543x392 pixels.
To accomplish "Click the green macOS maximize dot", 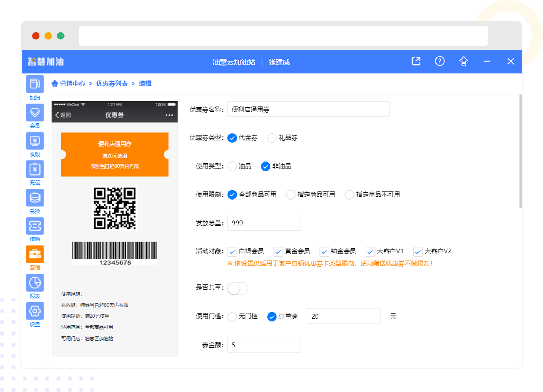I will click(x=61, y=36).
